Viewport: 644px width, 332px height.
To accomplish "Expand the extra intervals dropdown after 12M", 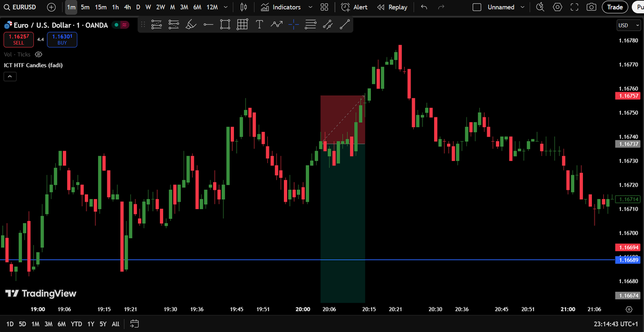I will 225,7.
